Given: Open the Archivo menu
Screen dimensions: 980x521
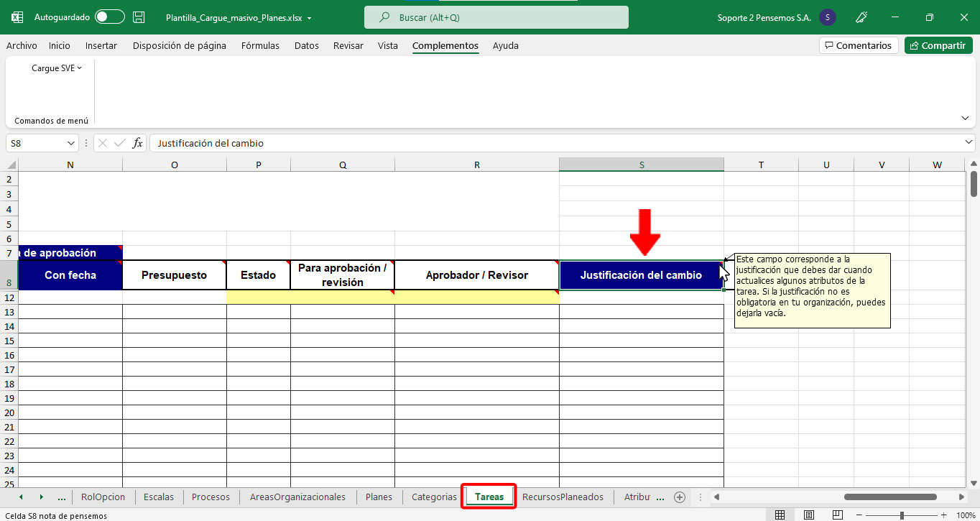Looking at the screenshot, I should tap(22, 45).
